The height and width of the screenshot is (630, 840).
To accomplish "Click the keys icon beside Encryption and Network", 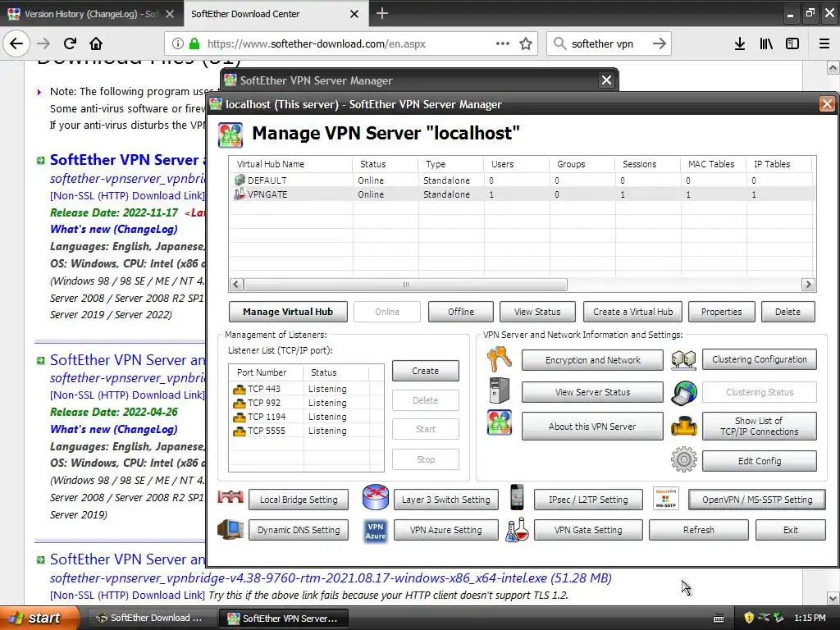I will (499, 359).
